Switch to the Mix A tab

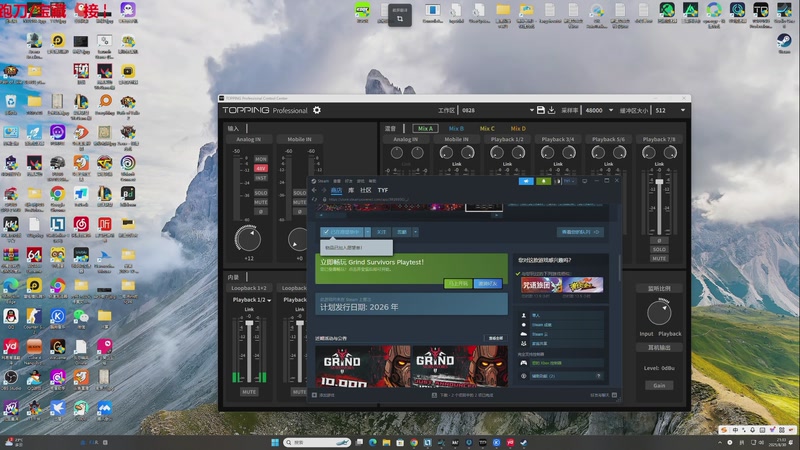[425, 129]
